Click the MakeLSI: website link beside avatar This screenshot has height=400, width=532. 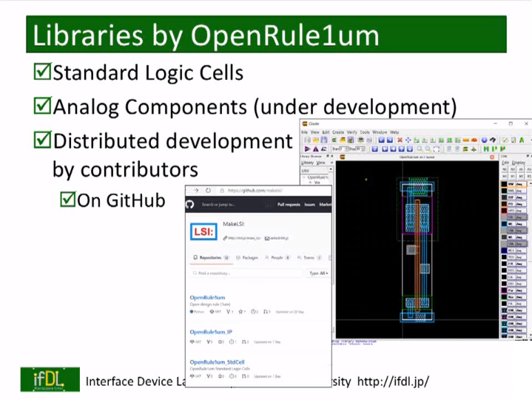pyautogui.click(x=241, y=238)
